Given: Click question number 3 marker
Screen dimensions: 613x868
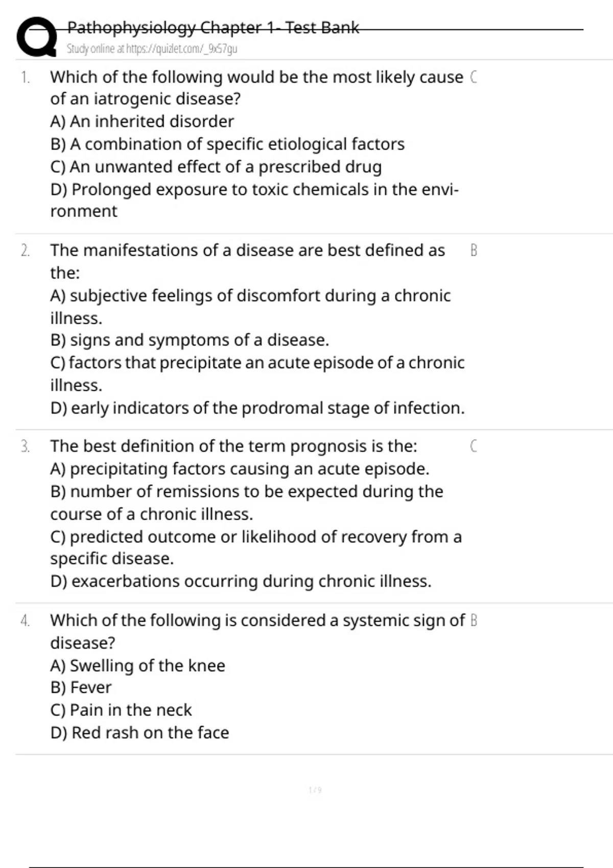Looking at the screenshot, I should click(x=25, y=447).
